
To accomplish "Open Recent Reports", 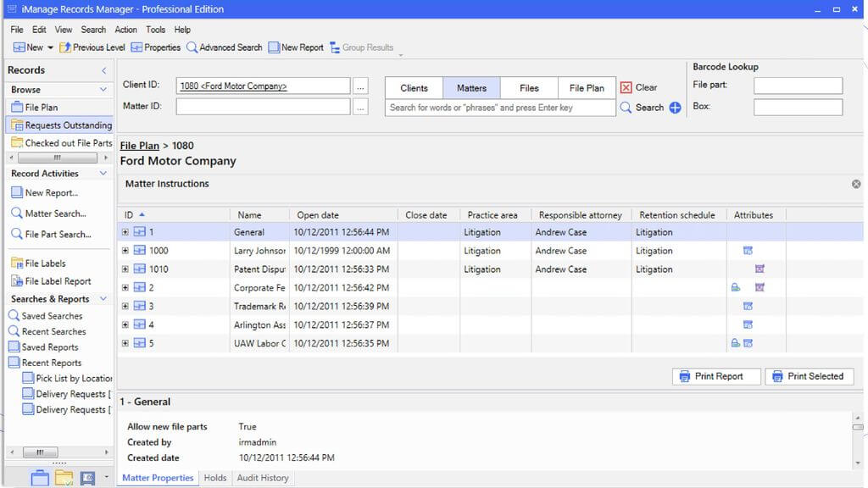I will (x=45, y=363).
